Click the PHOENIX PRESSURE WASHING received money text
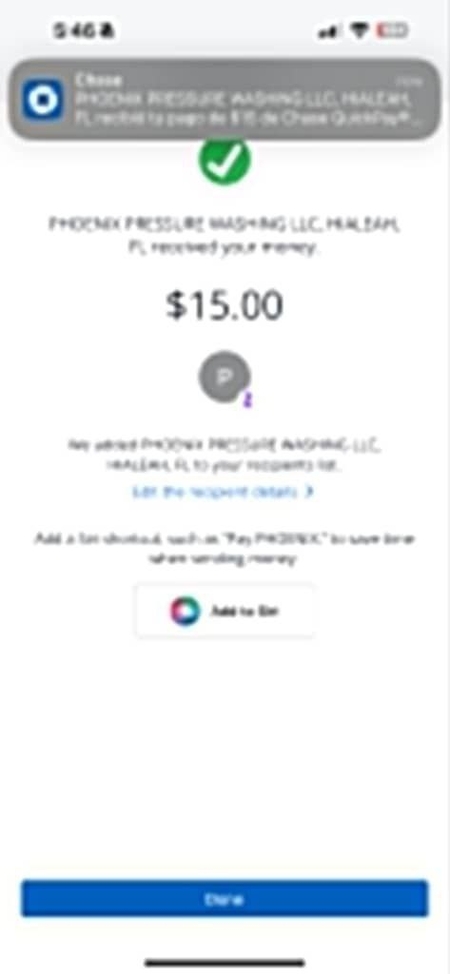Viewport: 450px width, 974px height. 224,235
